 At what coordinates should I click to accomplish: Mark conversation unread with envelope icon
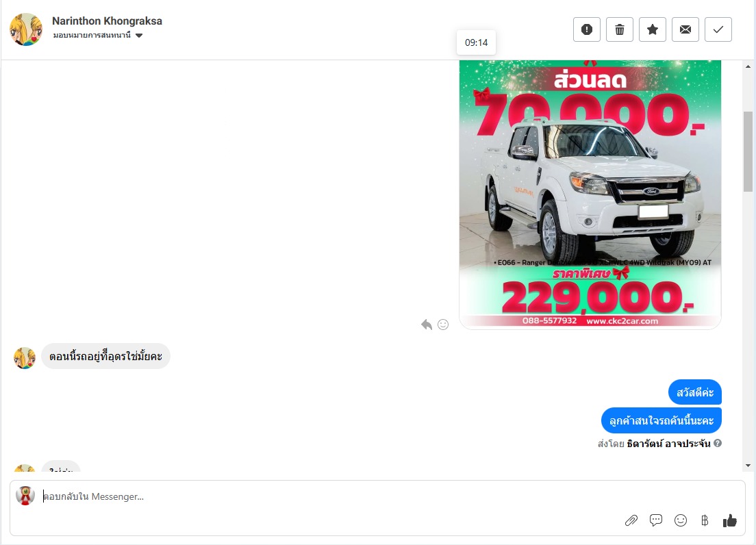point(685,29)
